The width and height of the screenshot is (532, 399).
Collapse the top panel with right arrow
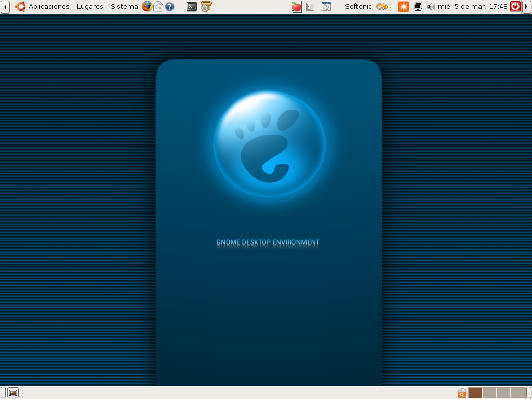click(x=527, y=6)
